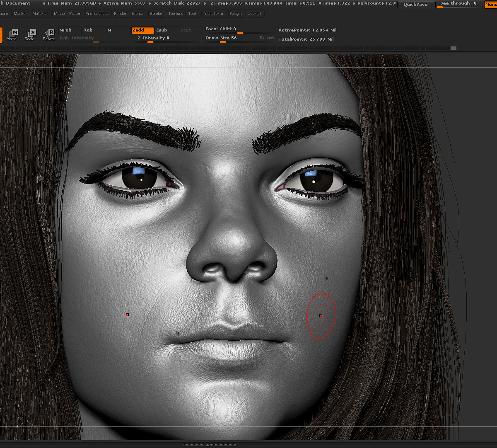497x448 pixels.
Task: Open the Preferences menu
Action: (x=97, y=14)
